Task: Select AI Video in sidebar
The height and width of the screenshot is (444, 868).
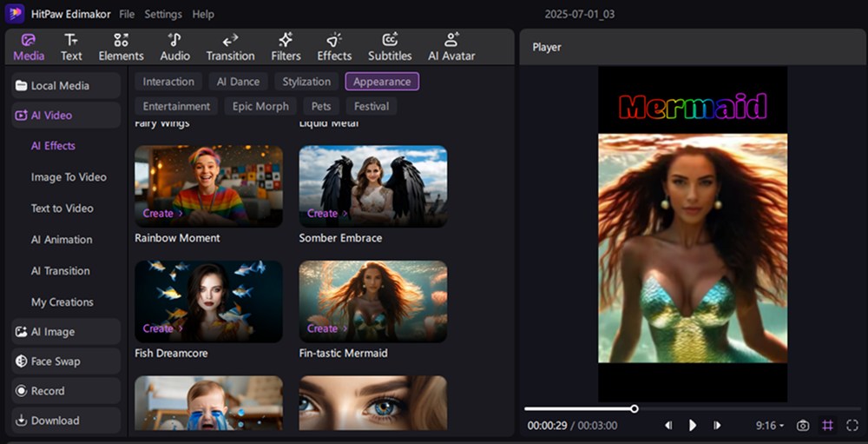Action: click(66, 116)
